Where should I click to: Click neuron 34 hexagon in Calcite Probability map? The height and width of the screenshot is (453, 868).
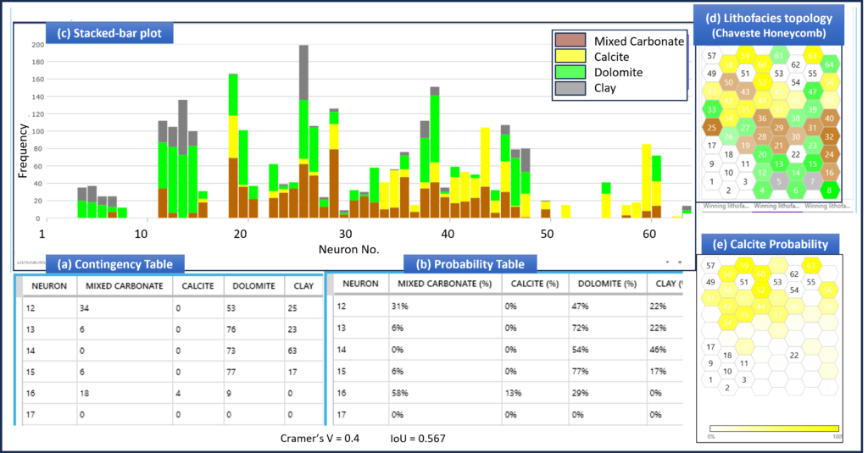click(x=728, y=323)
